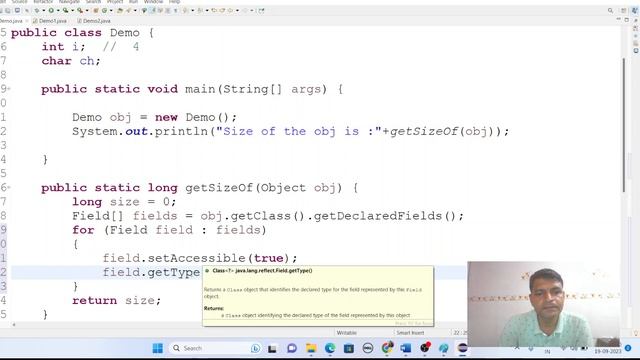Select the Demo.java editor tab
Screen dimensions: 640x360
pyautogui.click(x=11, y=21)
